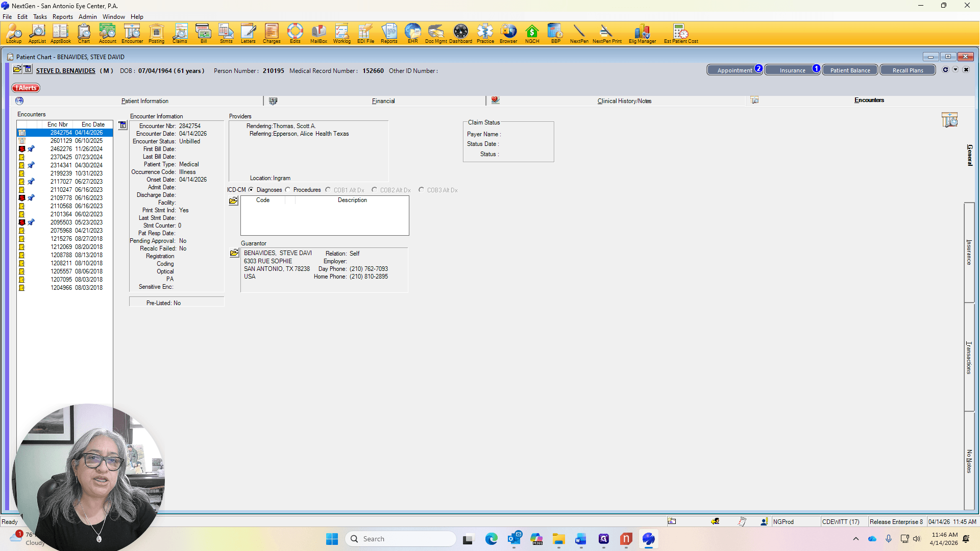Launch the EHR toolbar icon
Image resolution: width=980 pixels, height=551 pixels.
tap(412, 33)
